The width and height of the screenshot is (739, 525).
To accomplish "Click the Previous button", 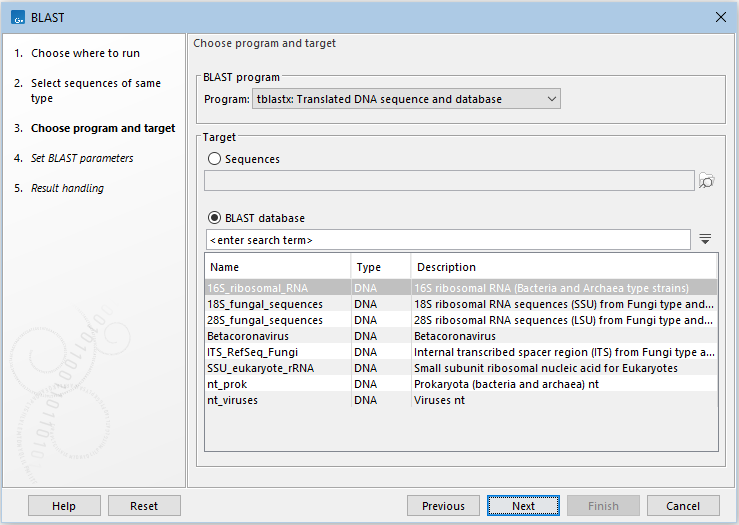I will [x=443, y=506].
